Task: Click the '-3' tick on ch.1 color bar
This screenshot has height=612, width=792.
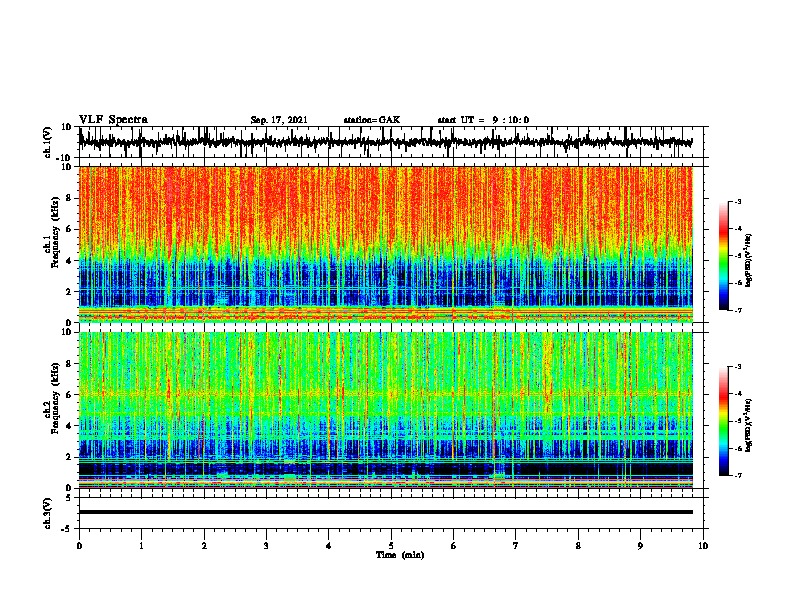Action: point(737,202)
